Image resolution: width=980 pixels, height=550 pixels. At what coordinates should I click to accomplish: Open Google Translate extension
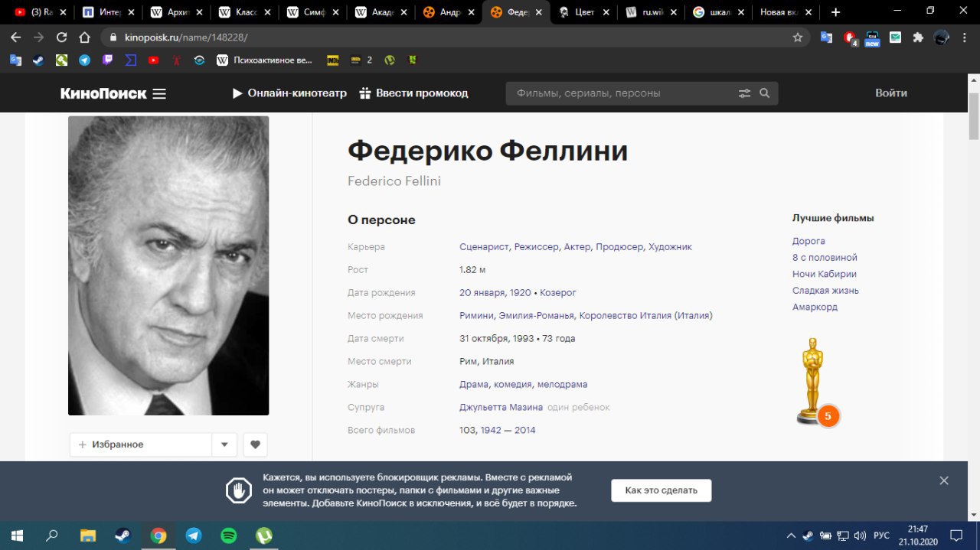pyautogui.click(x=826, y=37)
